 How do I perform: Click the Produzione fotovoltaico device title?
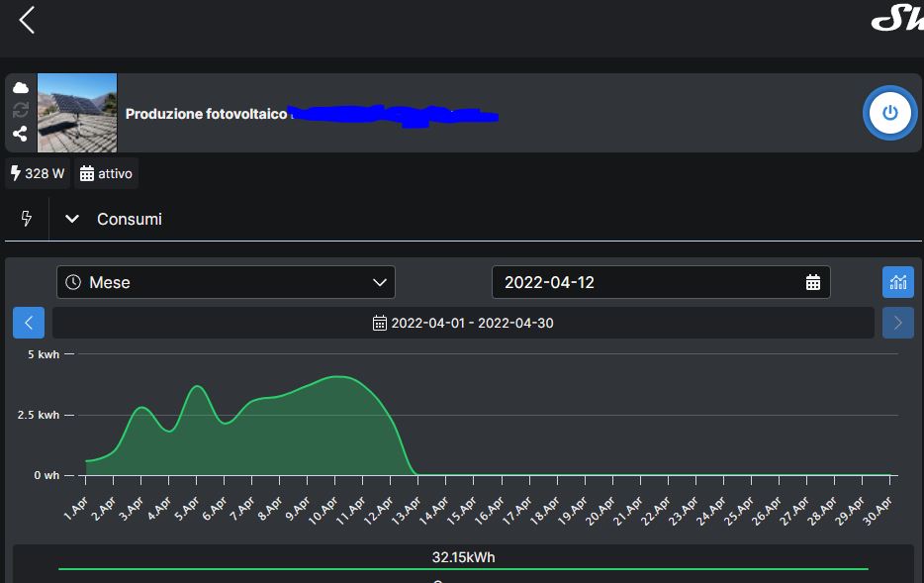pyautogui.click(x=206, y=114)
